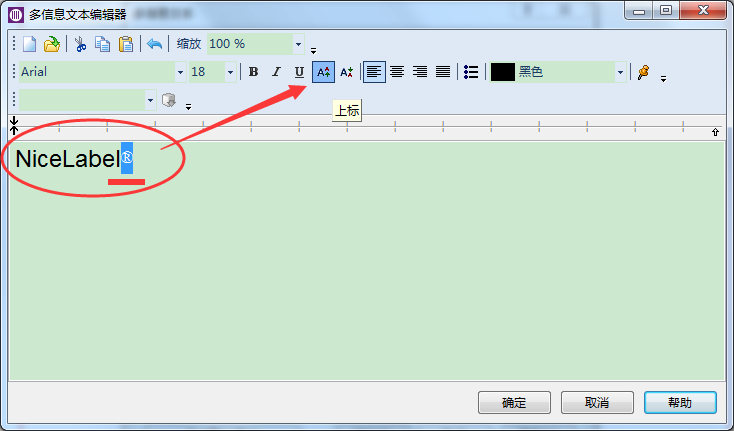Toggle the subscript button
Image resolution: width=734 pixels, height=431 pixels.
coord(346,72)
